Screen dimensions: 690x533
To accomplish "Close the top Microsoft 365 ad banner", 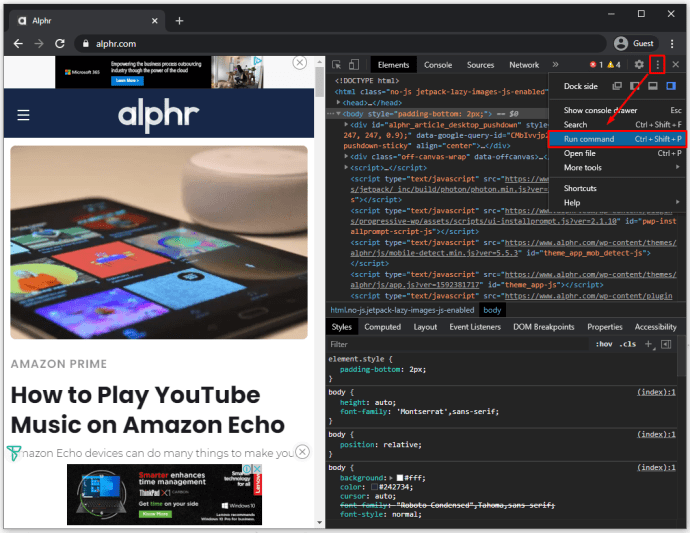I will 300,63.
